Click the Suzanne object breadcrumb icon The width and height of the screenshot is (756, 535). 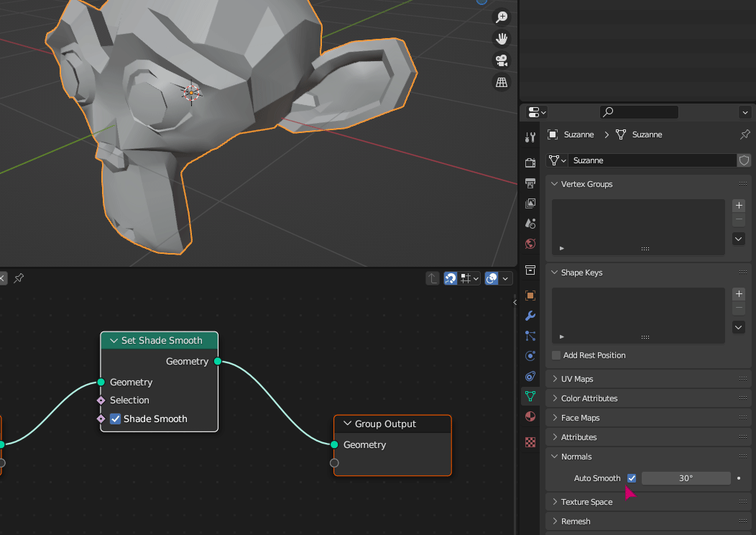click(553, 134)
